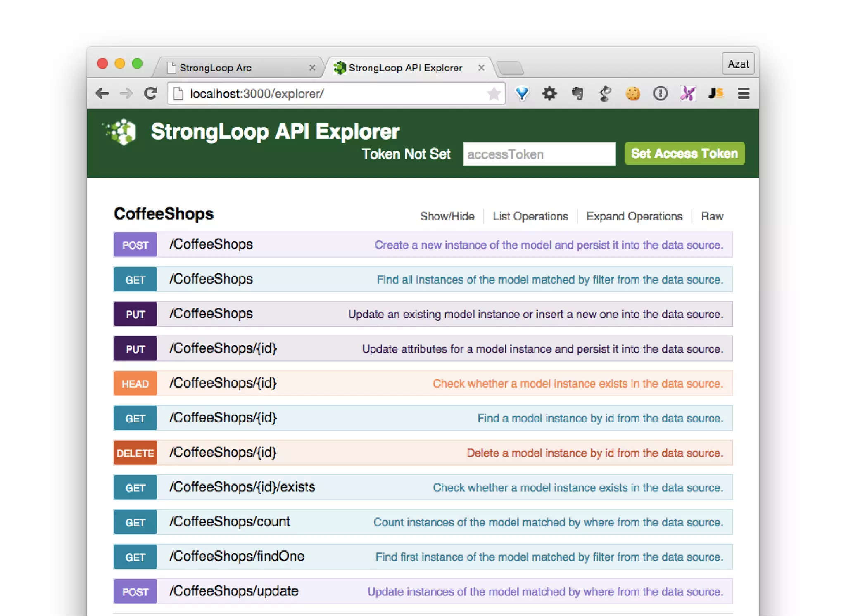
Task: Close the StrongLoop Arc tab
Action: pyautogui.click(x=312, y=68)
